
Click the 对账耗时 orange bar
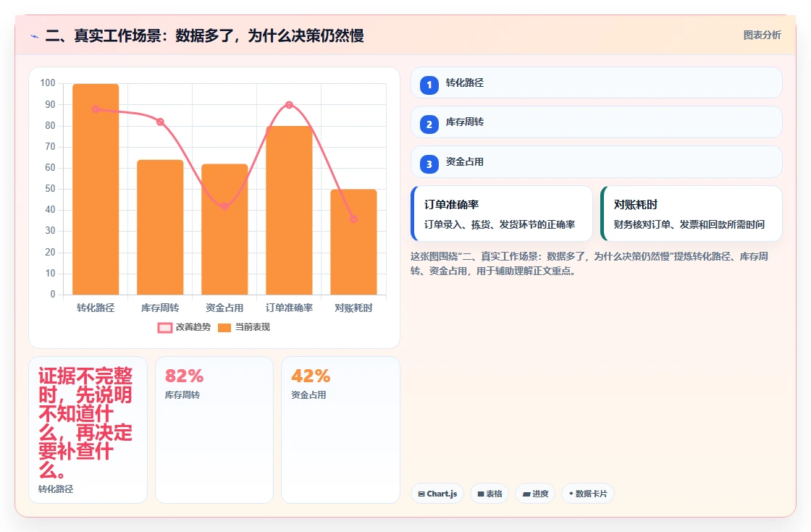[354, 242]
